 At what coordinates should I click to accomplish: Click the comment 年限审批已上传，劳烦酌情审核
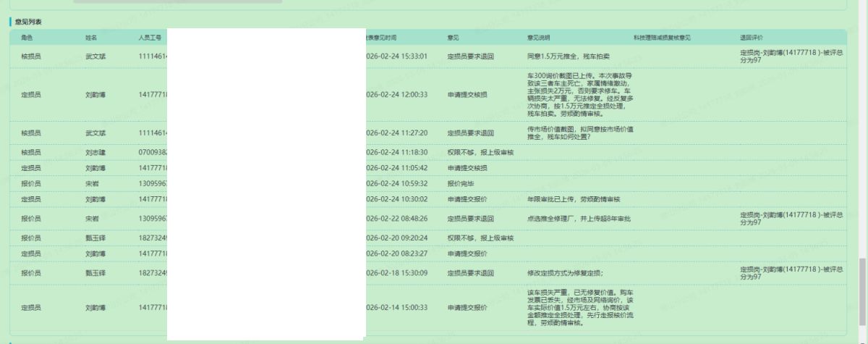pos(574,199)
